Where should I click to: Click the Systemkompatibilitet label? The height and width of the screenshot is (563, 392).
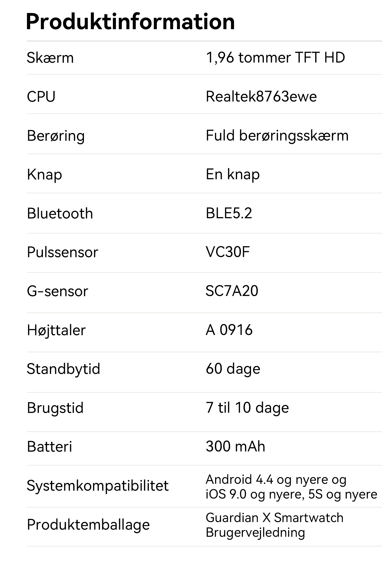(x=98, y=486)
